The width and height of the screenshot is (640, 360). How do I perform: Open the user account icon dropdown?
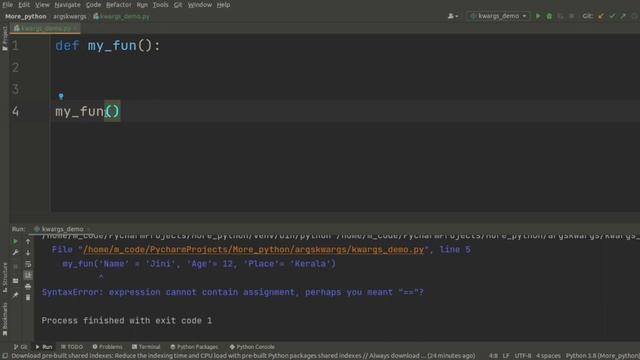453,16
